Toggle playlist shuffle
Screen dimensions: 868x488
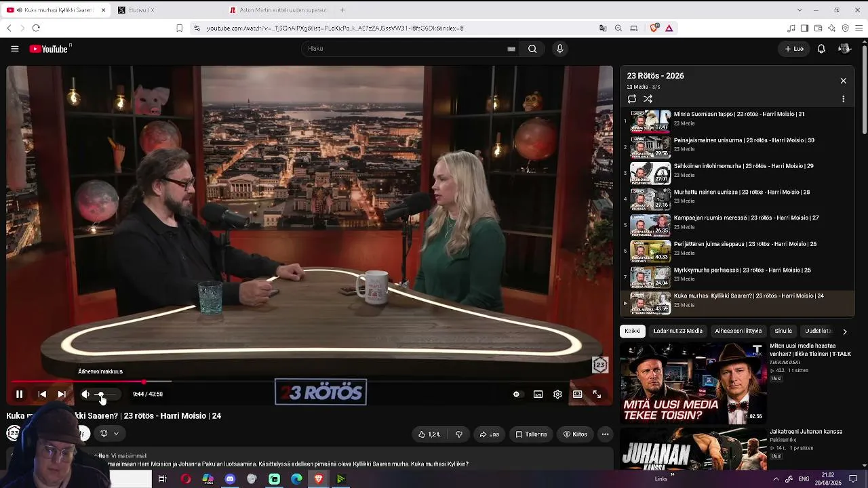[x=648, y=99]
